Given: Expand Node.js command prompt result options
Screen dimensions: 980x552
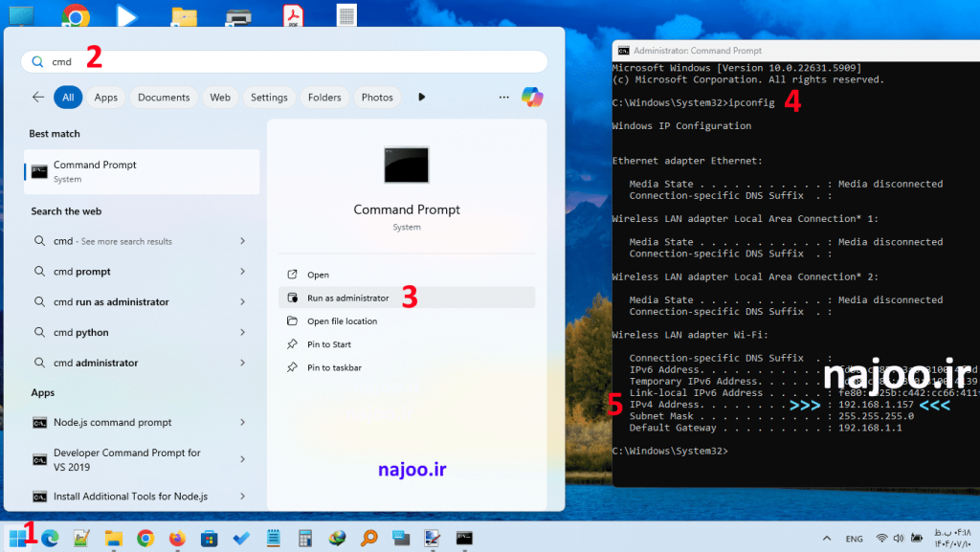Looking at the screenshot, I should (242, 422).
